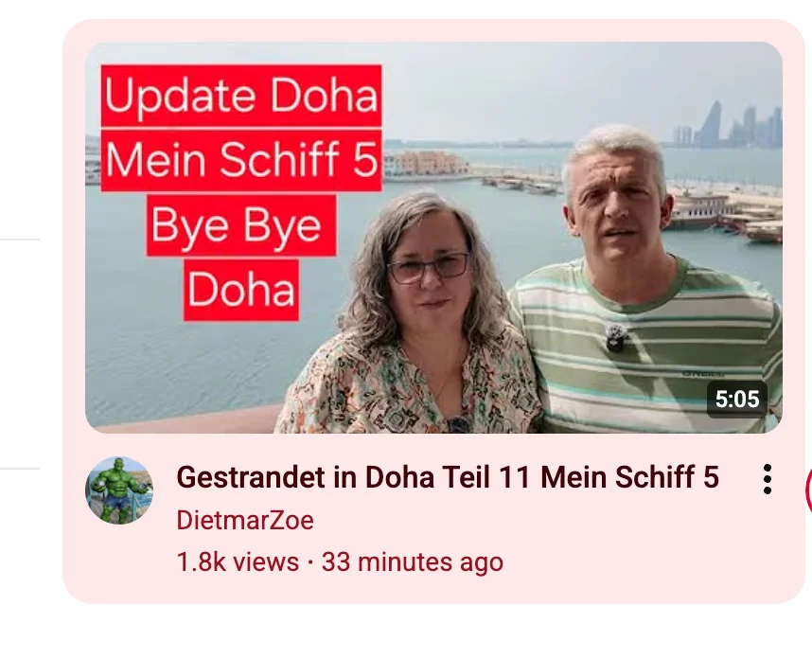
Task: Click the green Hulk figure in avatar
Action: 119,490
